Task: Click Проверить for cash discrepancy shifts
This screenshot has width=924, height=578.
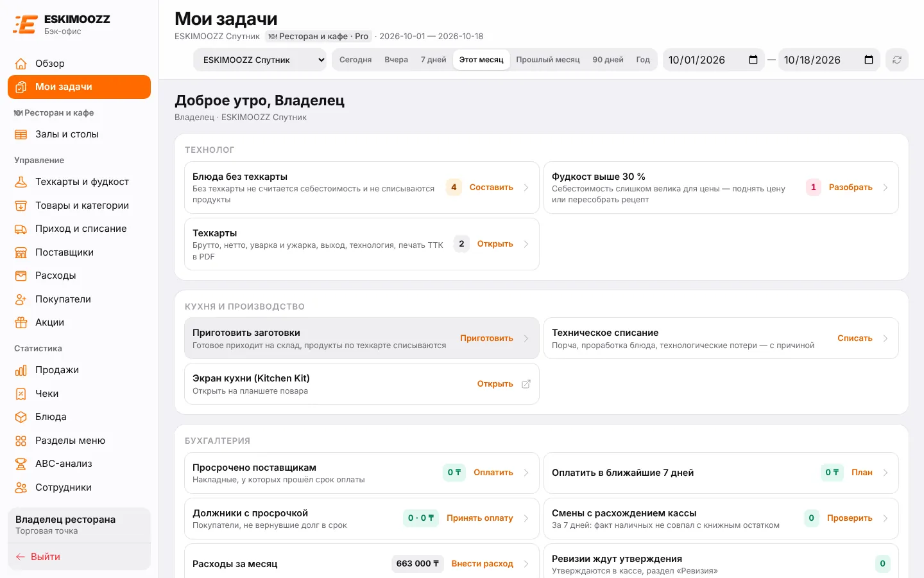Action: click(x=850, y=518)
